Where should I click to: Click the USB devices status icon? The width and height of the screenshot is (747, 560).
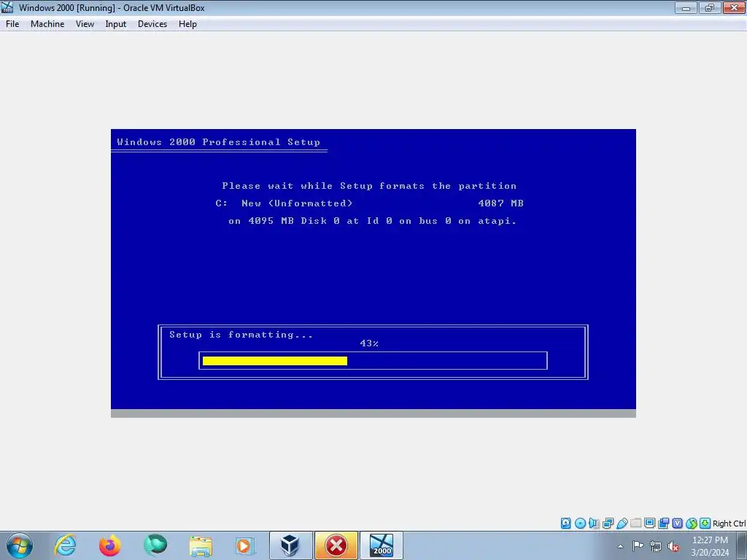[622, 524]
